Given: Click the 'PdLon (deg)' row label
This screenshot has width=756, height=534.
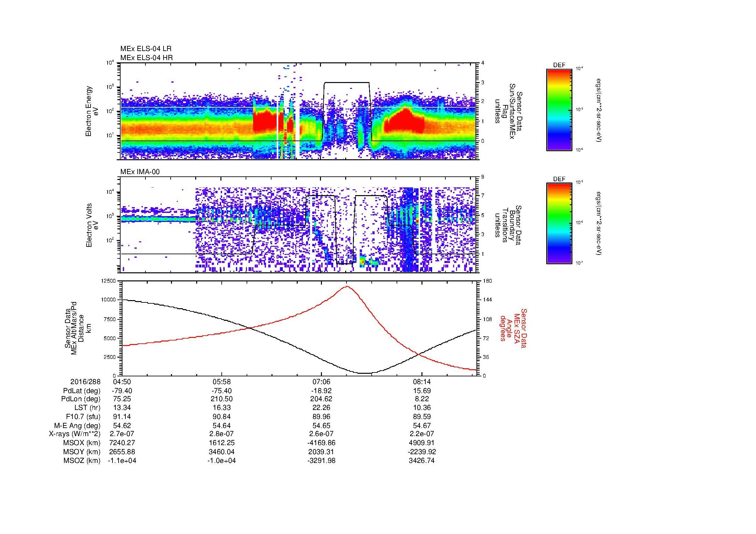Looking at the screenshot, I should point(81,399).
